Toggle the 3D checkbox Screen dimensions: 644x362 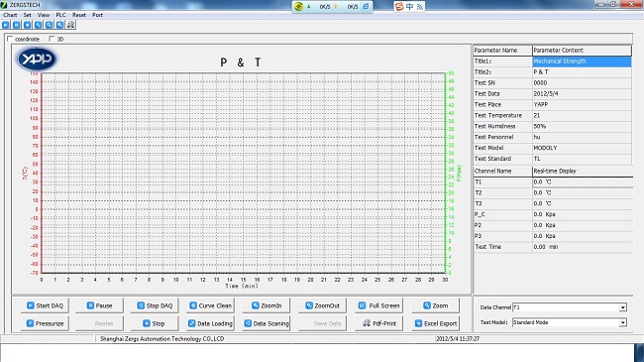[52, 39]
